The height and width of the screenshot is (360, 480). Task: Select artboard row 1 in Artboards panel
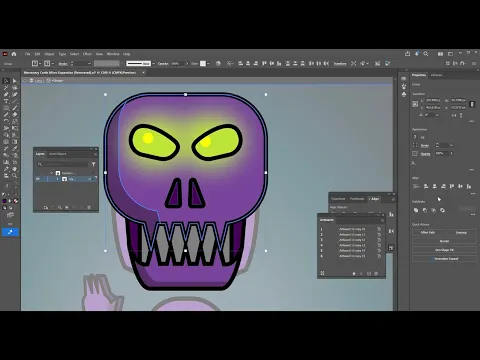pyautogui.click(x=350, y=229)
